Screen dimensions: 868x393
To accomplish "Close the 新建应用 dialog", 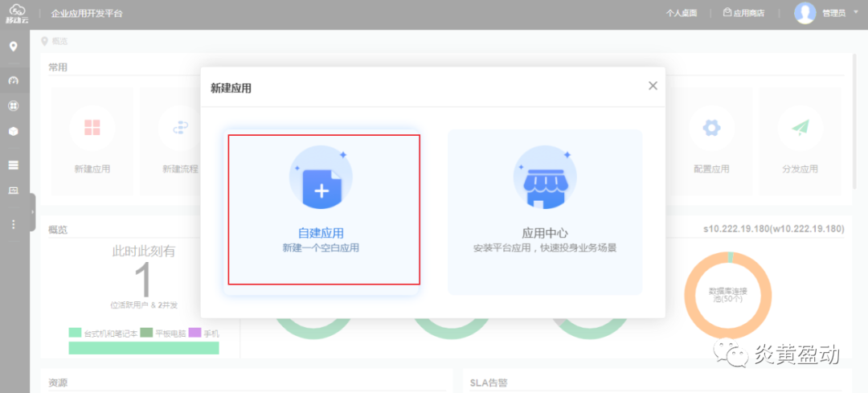I will click(653, 86).
